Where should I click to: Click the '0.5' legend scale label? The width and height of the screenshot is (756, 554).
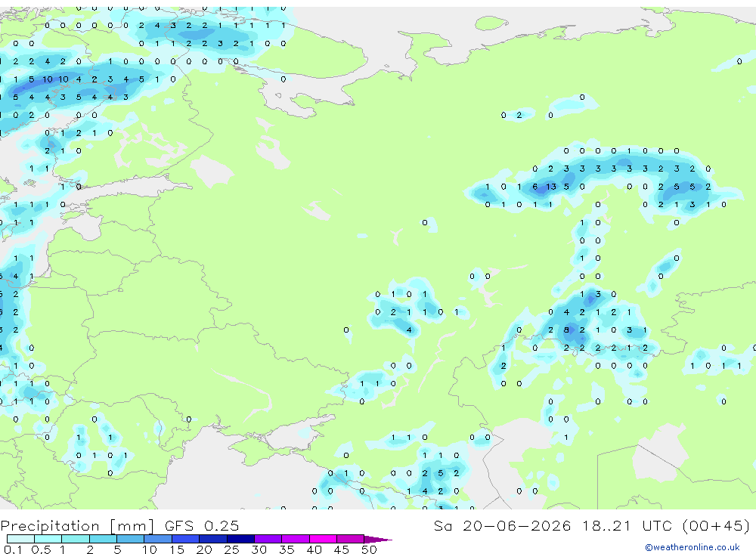tap(41, 549)
